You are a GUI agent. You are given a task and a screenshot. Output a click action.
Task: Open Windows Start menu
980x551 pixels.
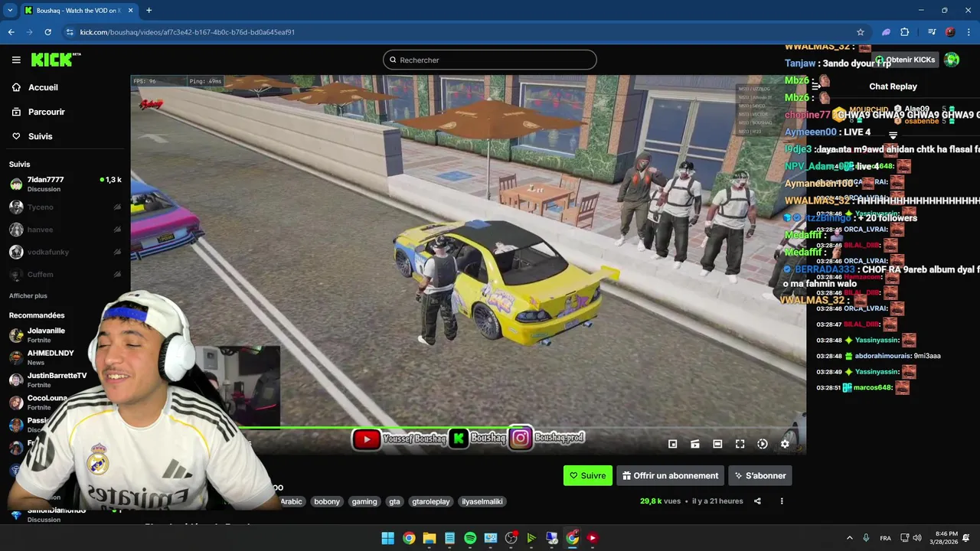[387, 538]
